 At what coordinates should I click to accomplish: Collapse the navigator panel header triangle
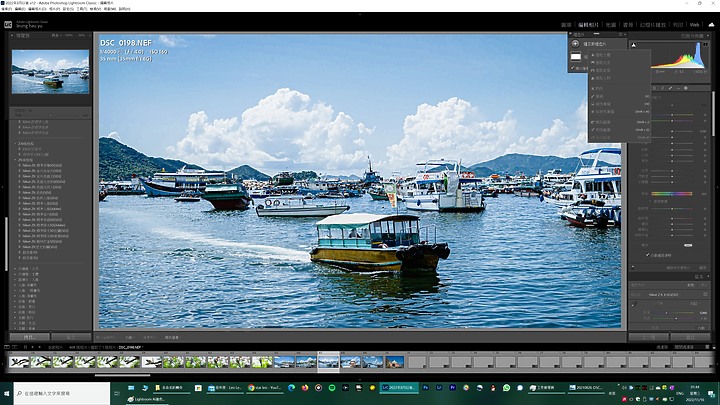(12, 35)
